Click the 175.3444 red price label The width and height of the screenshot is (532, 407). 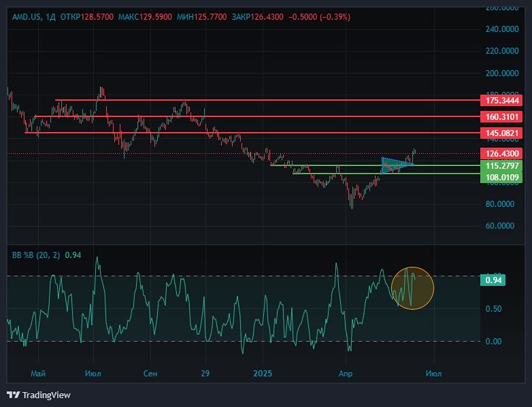[x=502, y=100]
